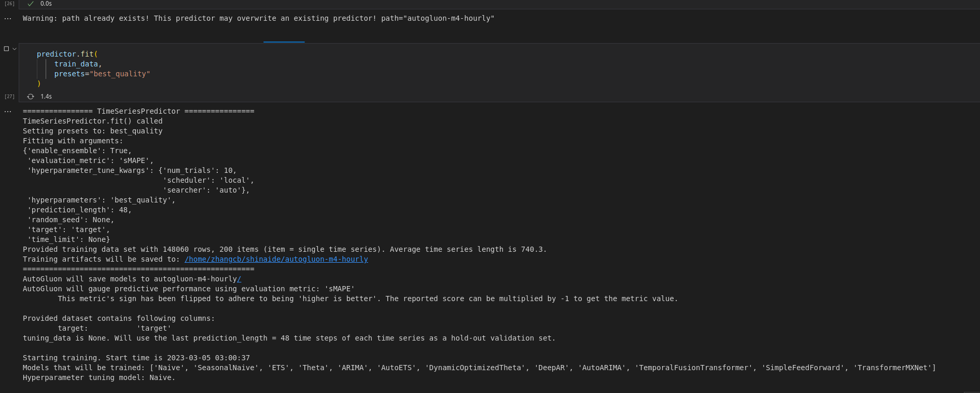
Task: Click the 'tuning_data is None' output line
Action: [289, 338]
